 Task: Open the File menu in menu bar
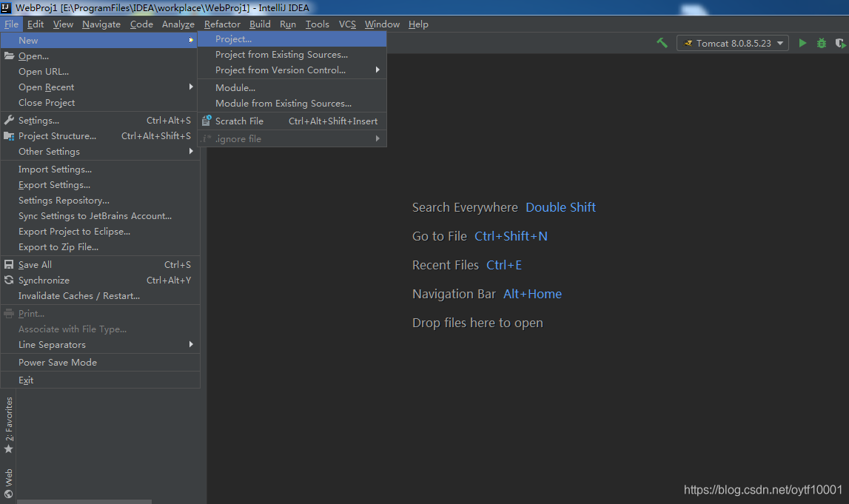11,24
